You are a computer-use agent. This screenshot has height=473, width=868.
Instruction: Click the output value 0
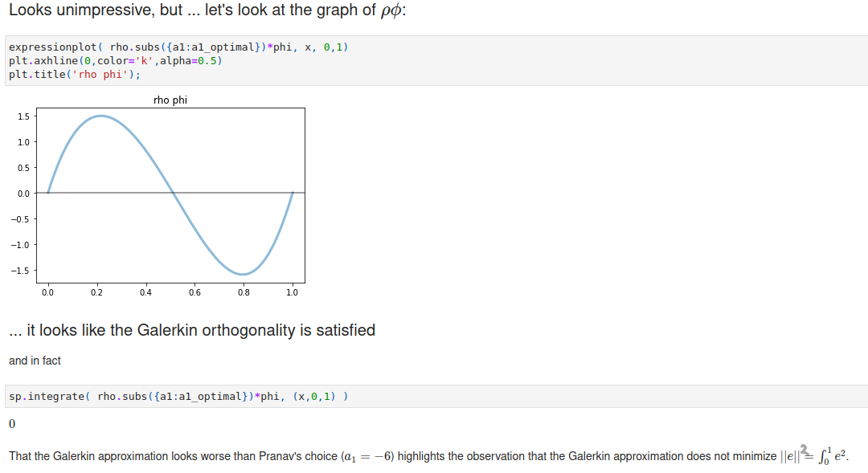[12, 424]
